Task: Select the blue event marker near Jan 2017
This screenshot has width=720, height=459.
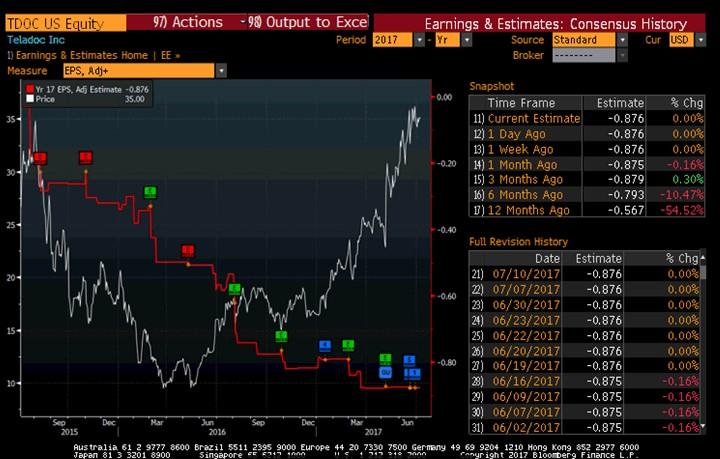Action: (325, 345)
